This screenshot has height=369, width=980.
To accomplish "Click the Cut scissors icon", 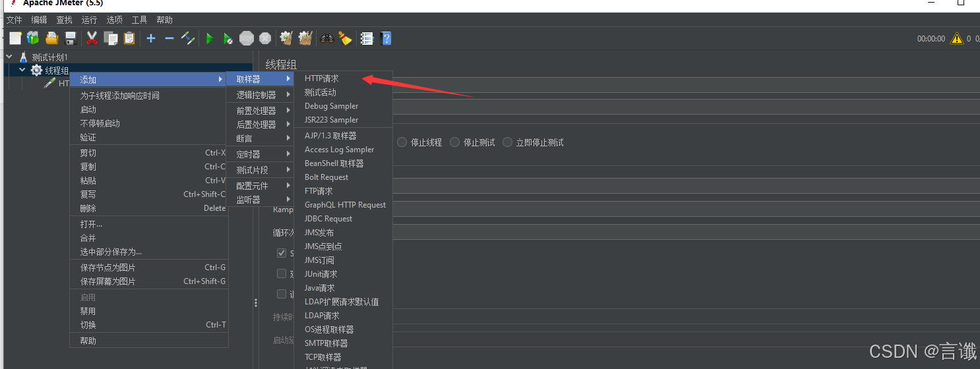I will click(x=92, y=38).
